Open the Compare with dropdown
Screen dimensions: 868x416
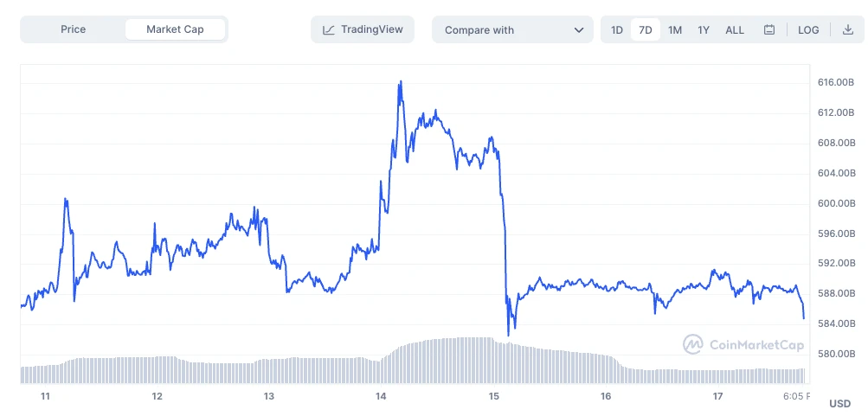512,30
